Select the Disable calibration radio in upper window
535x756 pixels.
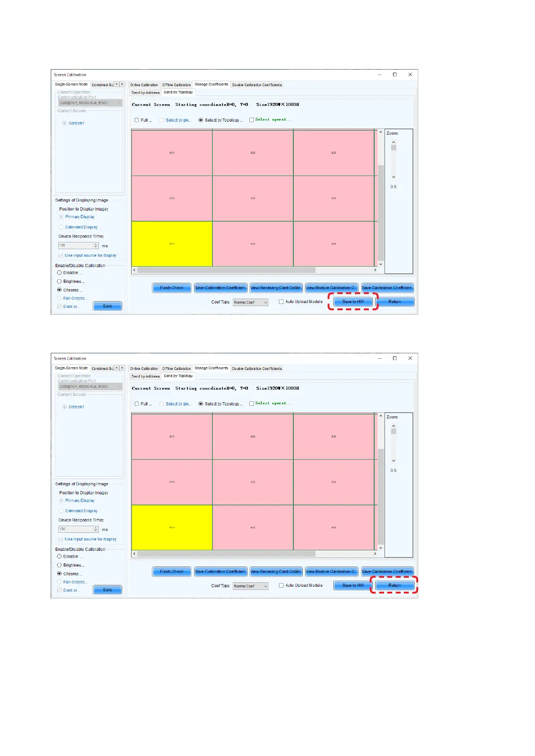click(59, 273)
